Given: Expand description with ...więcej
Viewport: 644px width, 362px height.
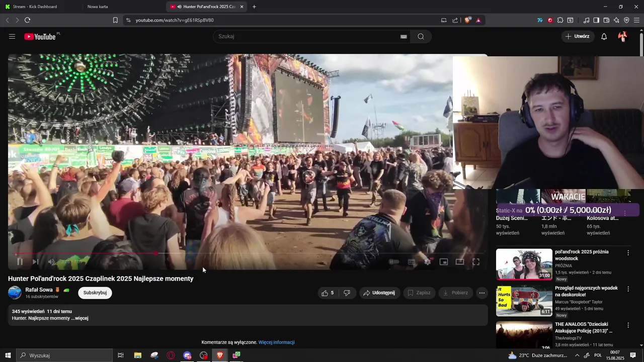Looking at the screenshot, I should click(x=79, y=318).
